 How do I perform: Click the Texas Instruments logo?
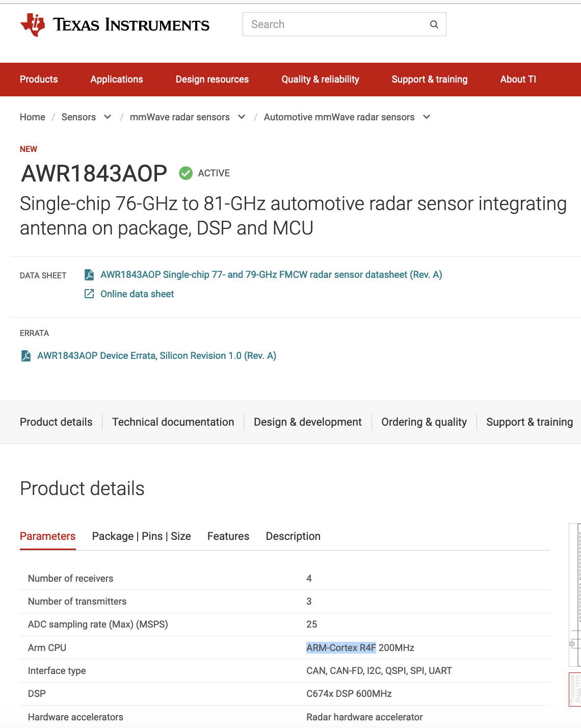[x=115, y=24]
